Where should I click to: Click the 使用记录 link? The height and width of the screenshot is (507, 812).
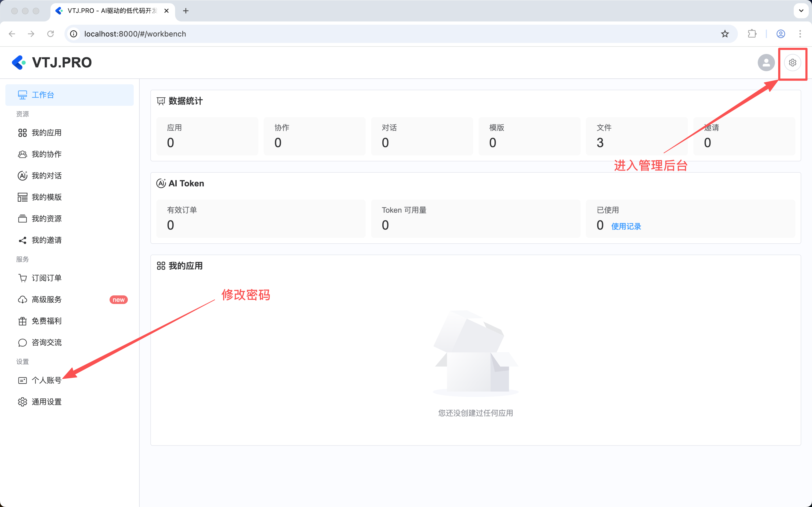(626, 226)
